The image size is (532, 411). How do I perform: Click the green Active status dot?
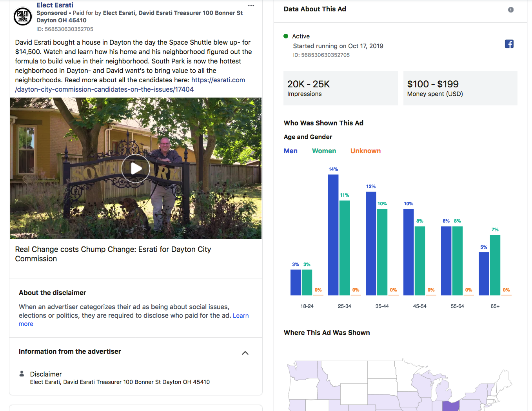(x=286, y=36)
